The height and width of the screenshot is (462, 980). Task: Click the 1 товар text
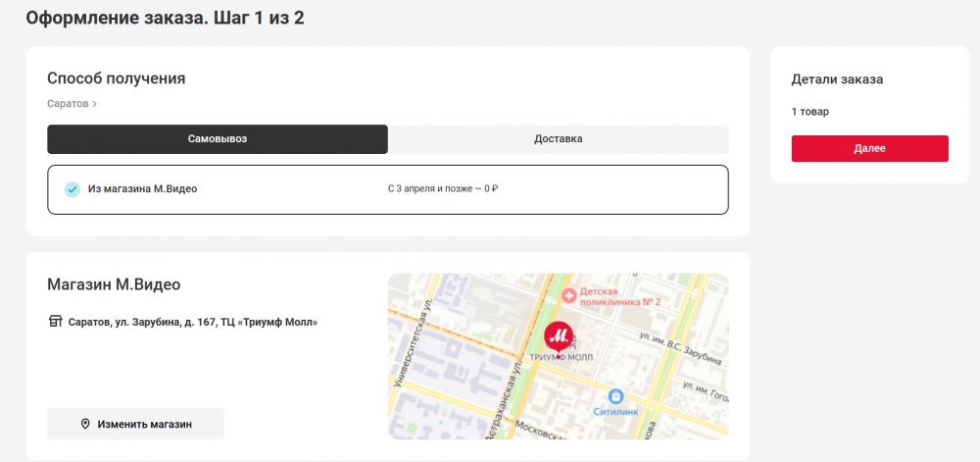click(x=810, y=112)
